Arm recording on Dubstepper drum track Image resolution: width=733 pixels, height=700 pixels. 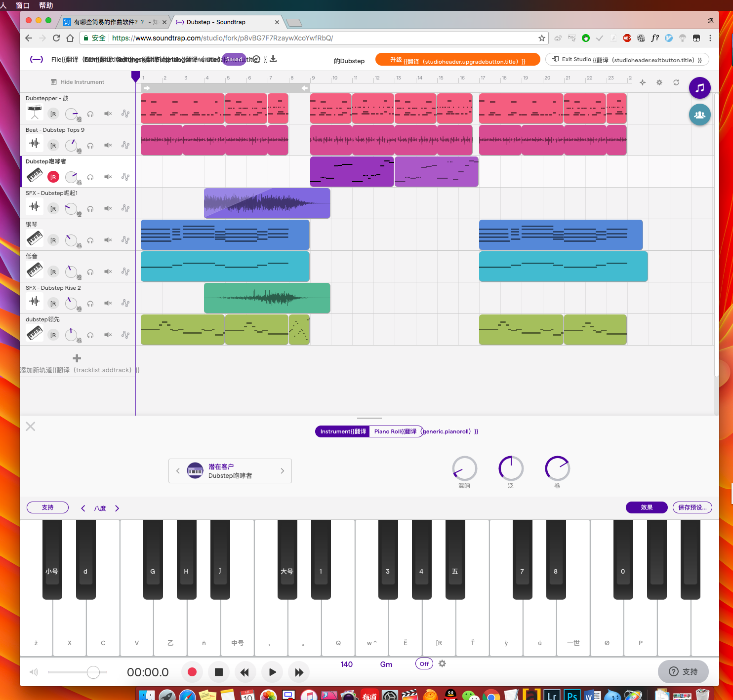[x=53, y=114]
